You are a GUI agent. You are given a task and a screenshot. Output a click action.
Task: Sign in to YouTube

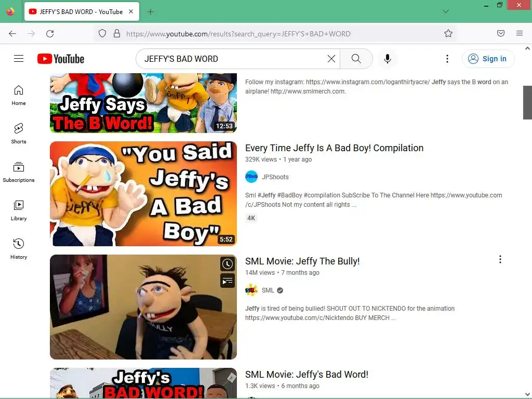point(488,59)
